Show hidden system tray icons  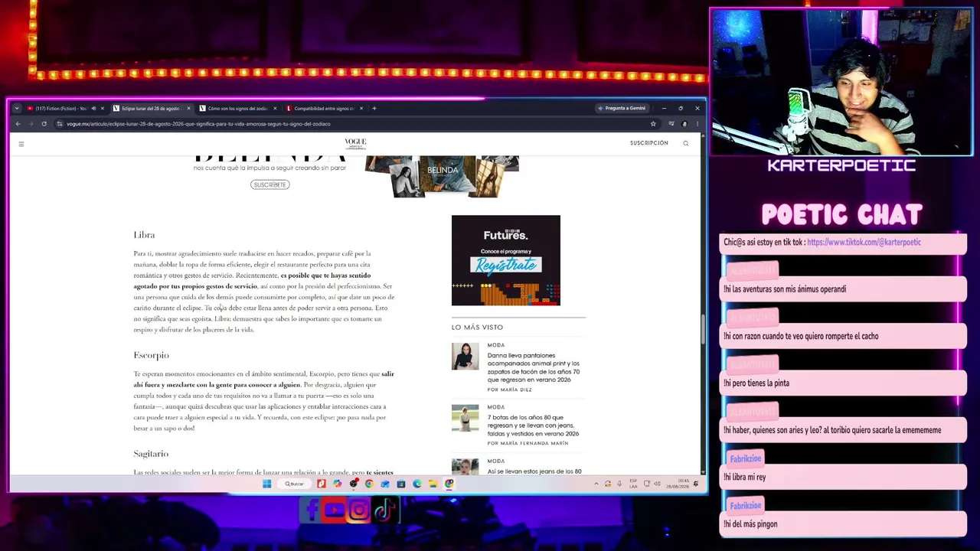pyautogui.click(x=596, y=484)
